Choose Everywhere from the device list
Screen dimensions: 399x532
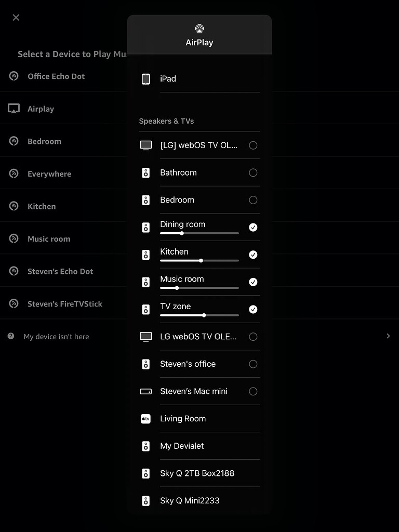coord(49,174)
